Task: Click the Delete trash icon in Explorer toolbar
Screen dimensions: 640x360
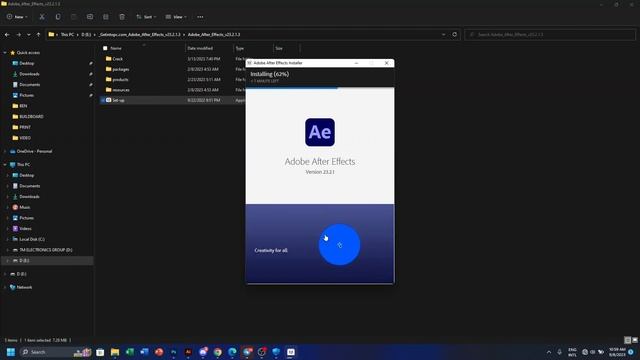Action: (x=122, y=17)
